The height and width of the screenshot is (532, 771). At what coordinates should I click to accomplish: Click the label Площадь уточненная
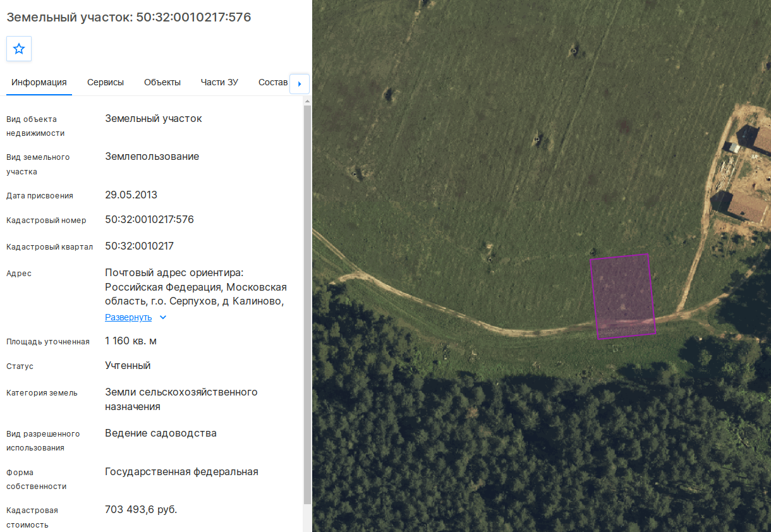48,341
